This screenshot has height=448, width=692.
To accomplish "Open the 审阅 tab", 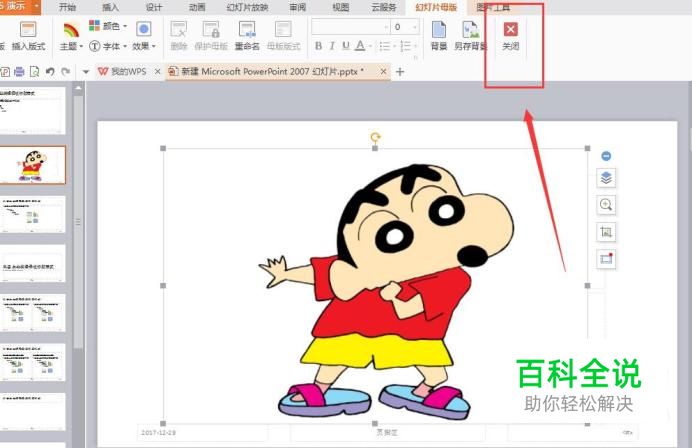I will (x=298, y=7).
